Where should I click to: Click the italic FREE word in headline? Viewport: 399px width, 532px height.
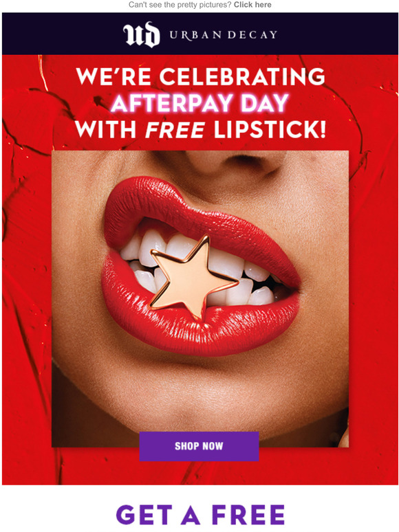pos(175,130)
